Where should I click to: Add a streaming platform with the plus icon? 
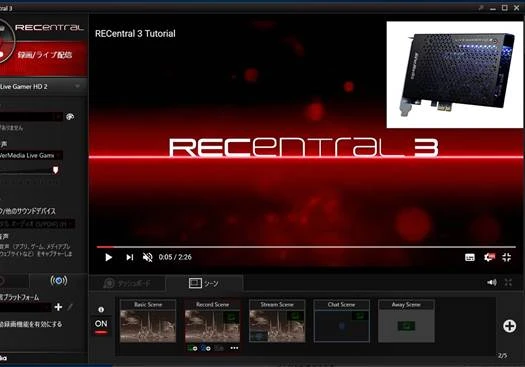click(58, 307)
